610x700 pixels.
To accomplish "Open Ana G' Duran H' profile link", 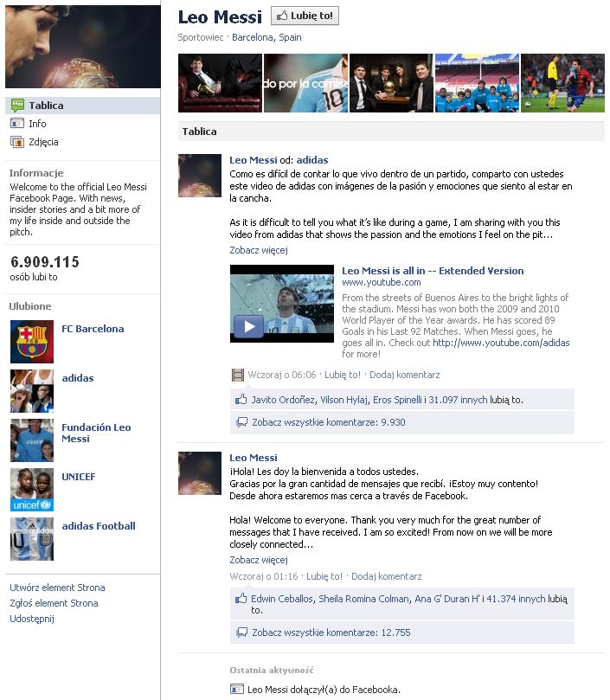I will click(x=447, y=599).
